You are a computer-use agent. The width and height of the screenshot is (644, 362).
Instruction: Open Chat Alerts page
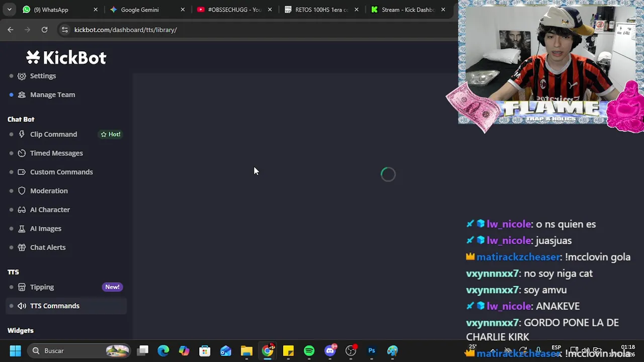click(48, 247)
